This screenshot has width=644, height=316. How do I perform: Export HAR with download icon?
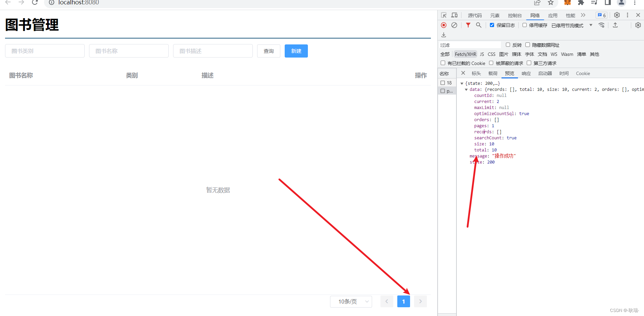(x=444, y=35)
